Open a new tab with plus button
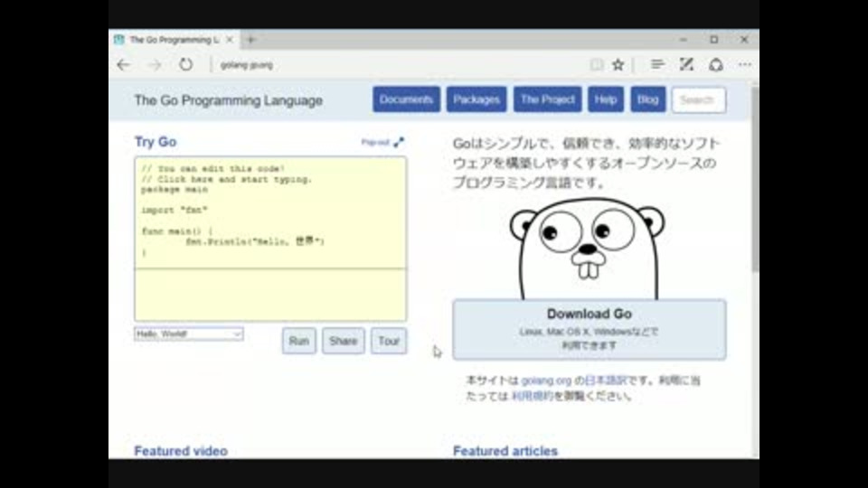The height and width of the screenshot is (488, 868). pyautogui.click(x=251, y=40)
